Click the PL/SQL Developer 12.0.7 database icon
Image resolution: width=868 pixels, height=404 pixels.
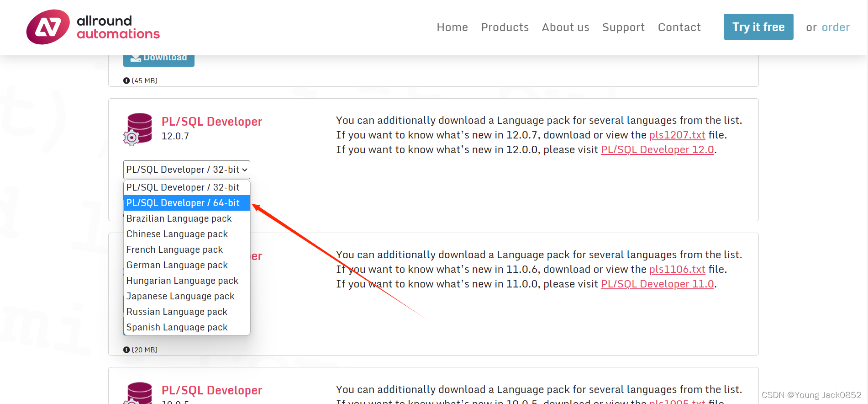(x=137, y=129)
